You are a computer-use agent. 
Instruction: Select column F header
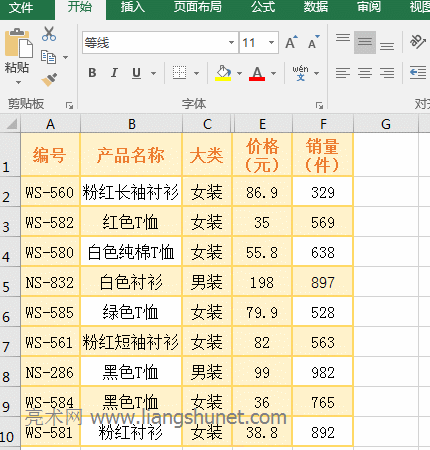tap(323, 124)
